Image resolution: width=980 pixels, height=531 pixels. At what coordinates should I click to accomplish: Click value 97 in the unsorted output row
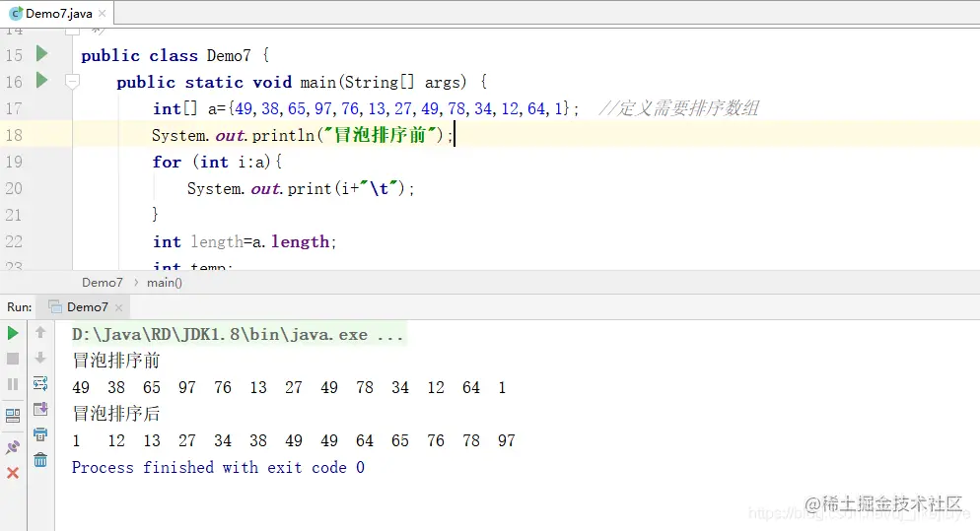point(187,387)
